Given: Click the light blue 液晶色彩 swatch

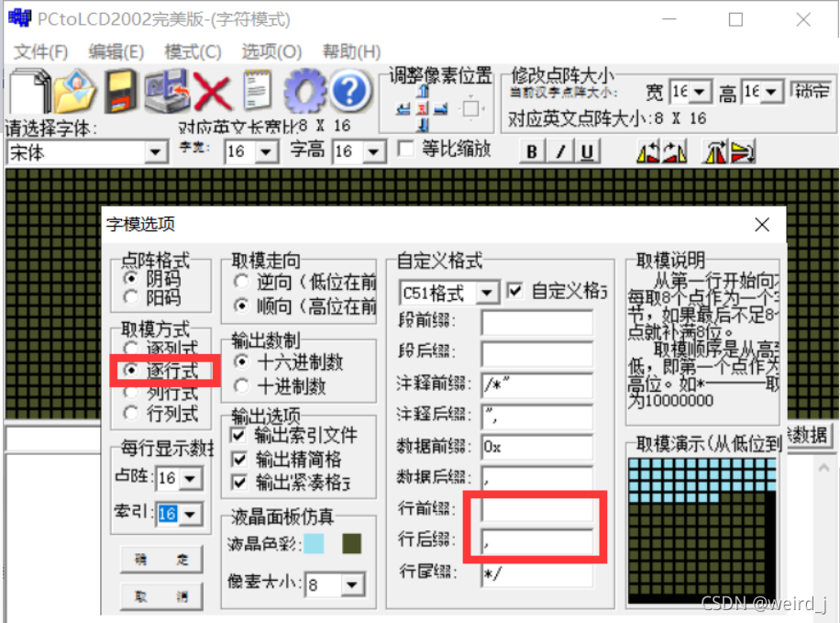Looking at the screenshot, I should pos(314,544).
